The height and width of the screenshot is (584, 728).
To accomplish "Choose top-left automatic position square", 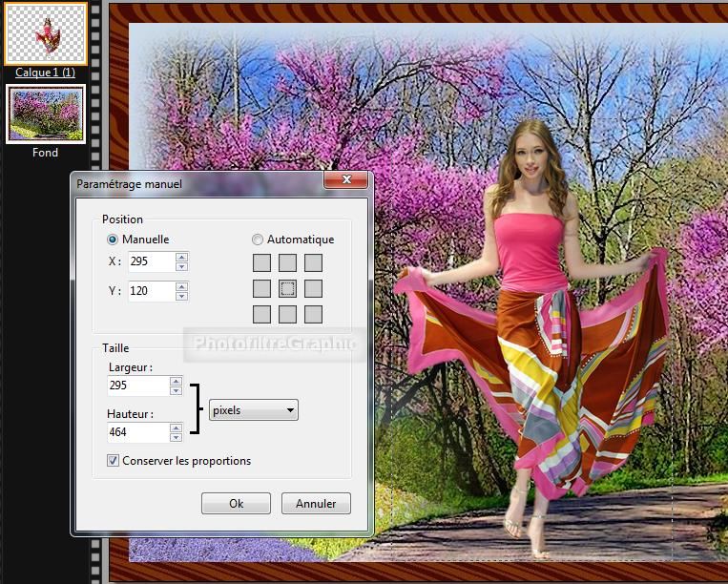I will tap(261, 262).
